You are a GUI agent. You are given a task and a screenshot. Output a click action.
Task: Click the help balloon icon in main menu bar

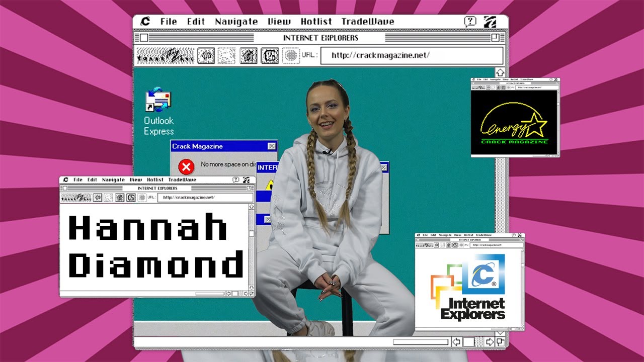coord(470,22)
